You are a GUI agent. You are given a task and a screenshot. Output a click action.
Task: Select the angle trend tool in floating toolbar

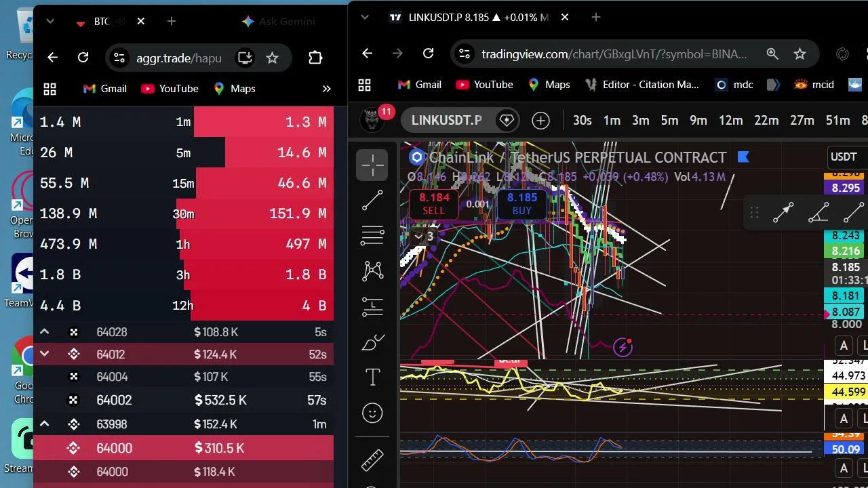[818, 212]
